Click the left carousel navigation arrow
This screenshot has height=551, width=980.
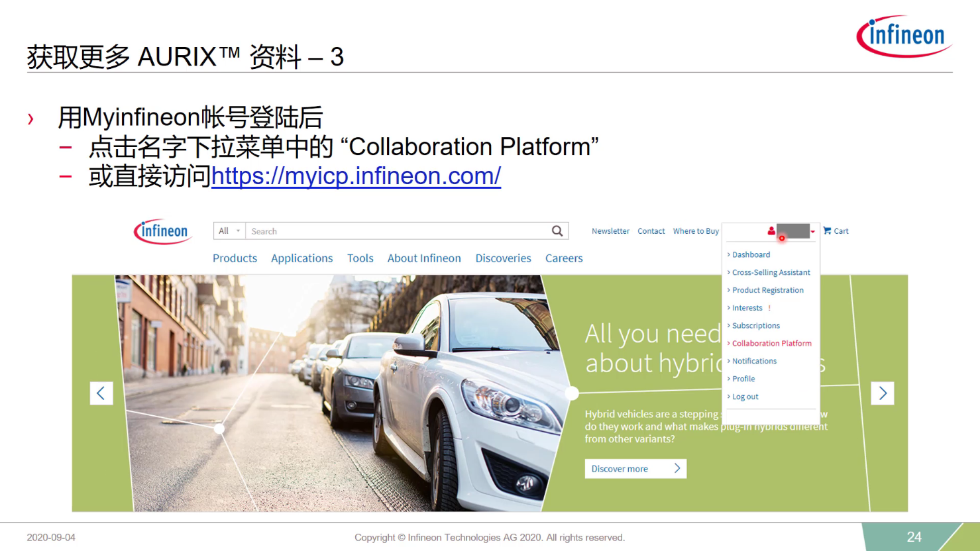(x=101, y=393)
